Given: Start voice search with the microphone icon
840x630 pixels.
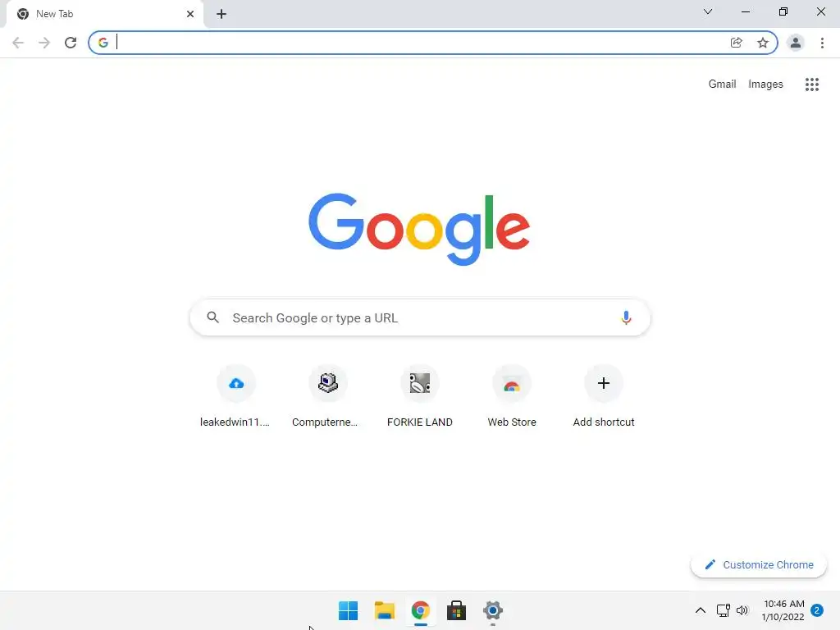Looking at the screenshot, I should pos(626,317).
